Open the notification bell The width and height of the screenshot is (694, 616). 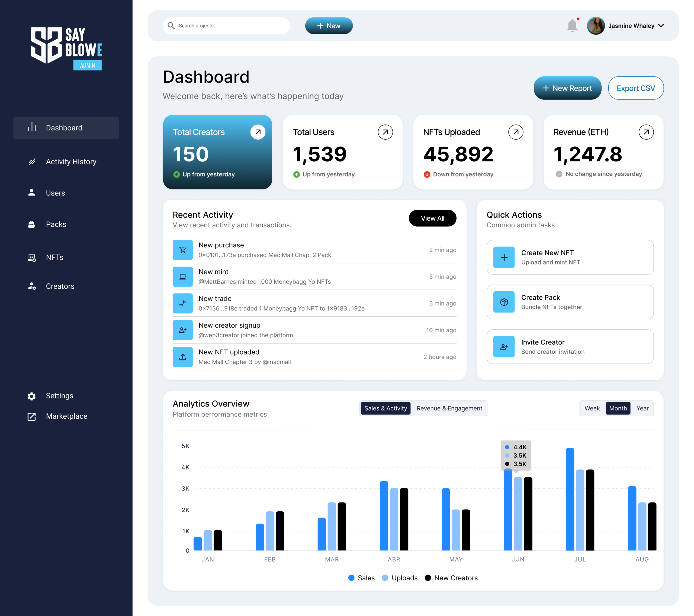tap(573, 25)
